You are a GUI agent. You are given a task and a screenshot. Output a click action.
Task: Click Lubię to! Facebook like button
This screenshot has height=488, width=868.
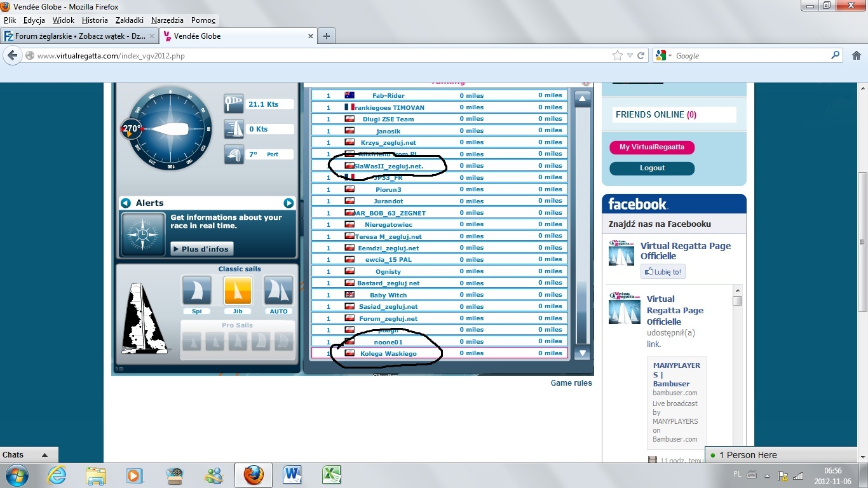coord(663,272)
